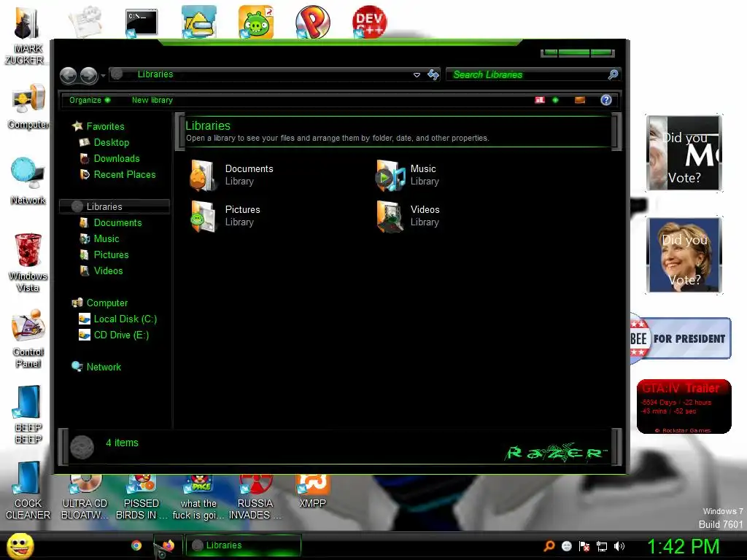This screenshot has height=560, width=747.
Task: Open the Organize menu
Action: [90, 100]
